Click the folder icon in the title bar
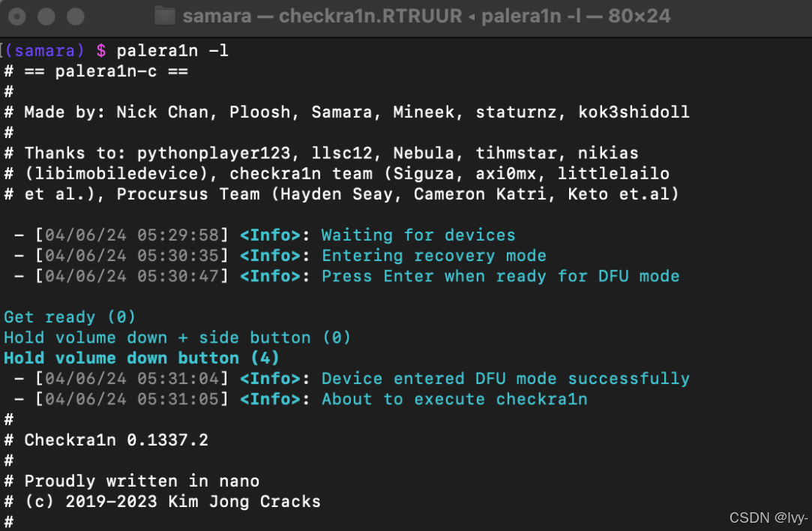This screenshot has width=812, height=531. pyautogui.click(x=165, y=16)
